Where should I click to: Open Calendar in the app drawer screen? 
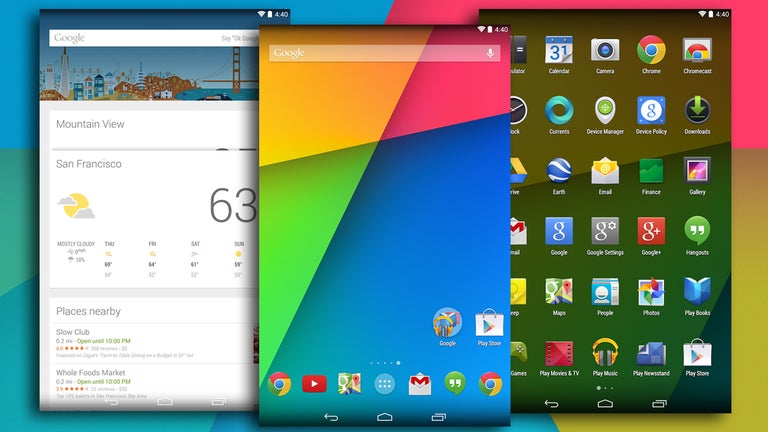[x=559, y=55]
